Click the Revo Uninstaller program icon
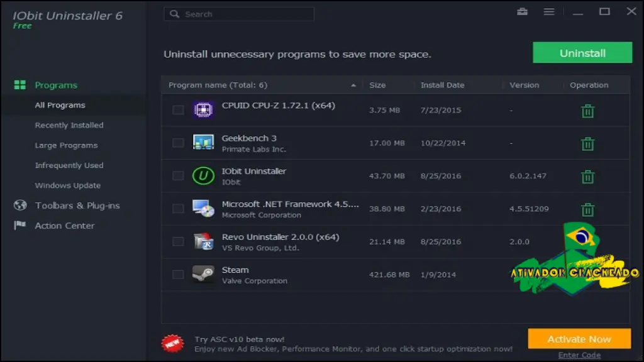 [x=203, y=241]
